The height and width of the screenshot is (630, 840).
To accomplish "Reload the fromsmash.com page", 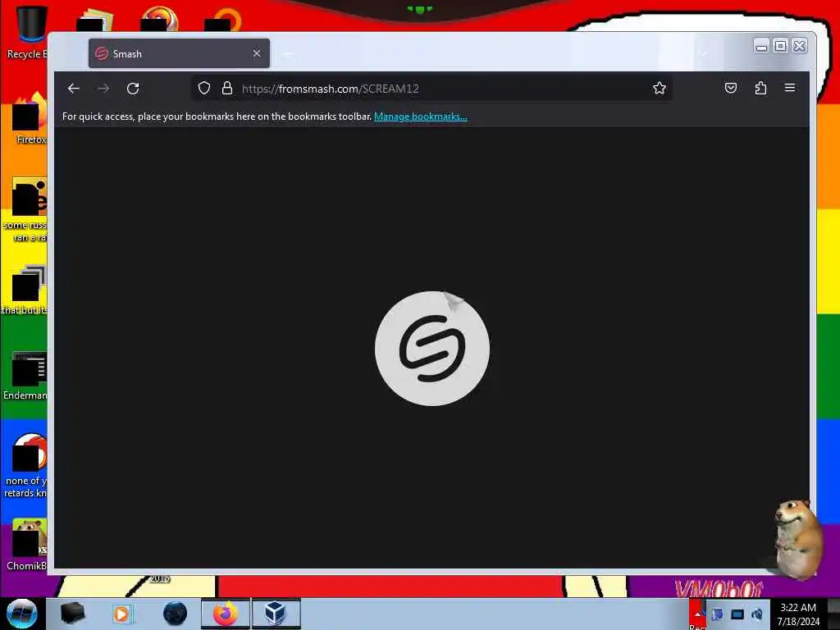I will (x=133, y=89).
